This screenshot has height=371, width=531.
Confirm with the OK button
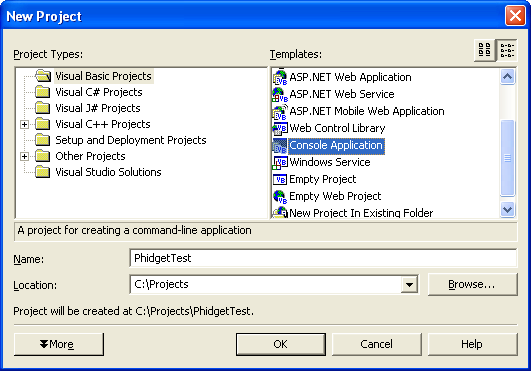[281, 344]
